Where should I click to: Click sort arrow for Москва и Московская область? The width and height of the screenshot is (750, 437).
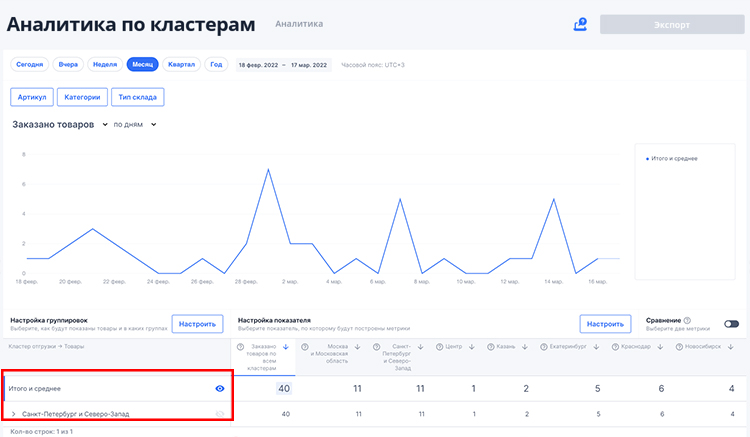[356, 347]
